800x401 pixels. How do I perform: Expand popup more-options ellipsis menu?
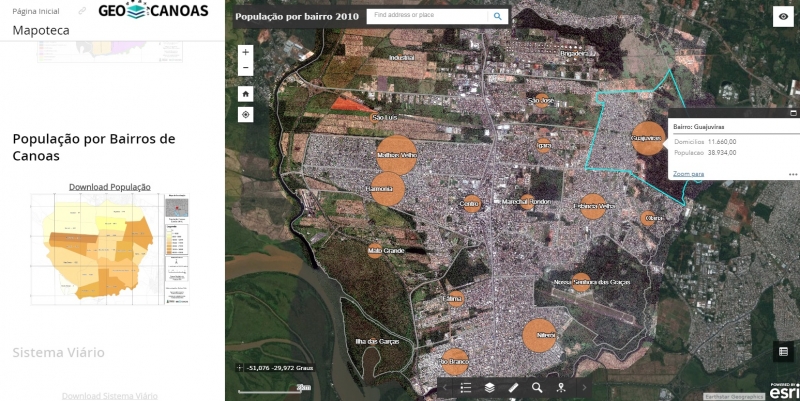click(x=792, y=174)
